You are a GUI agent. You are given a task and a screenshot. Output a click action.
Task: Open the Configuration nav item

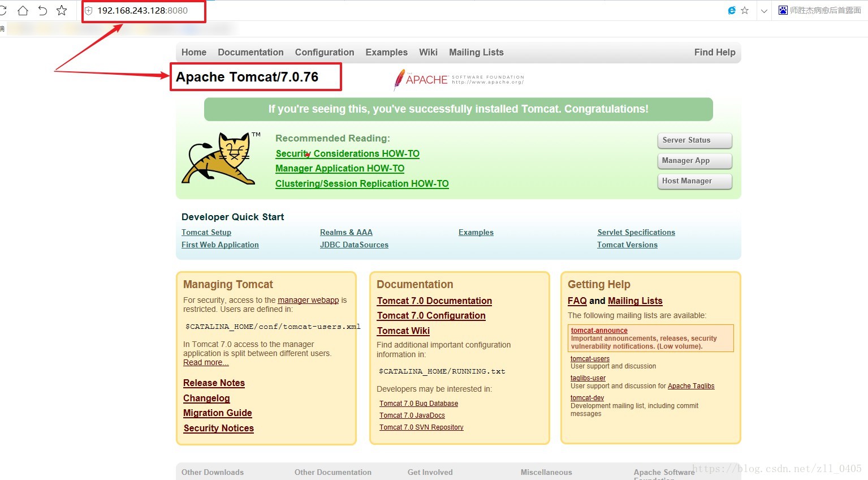325,52
